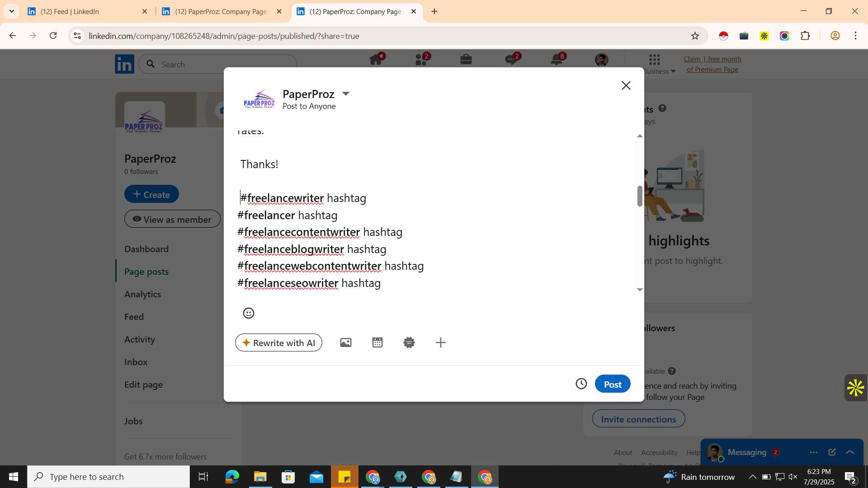Open the emoji picker in post dialog
The image size is (868, 488).
coord(249,313)
